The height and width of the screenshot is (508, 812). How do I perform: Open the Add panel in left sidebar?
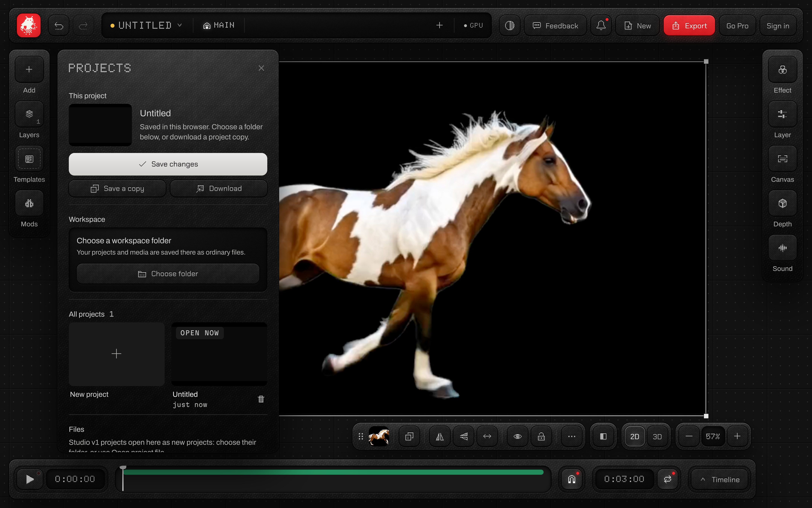[29, 70]
